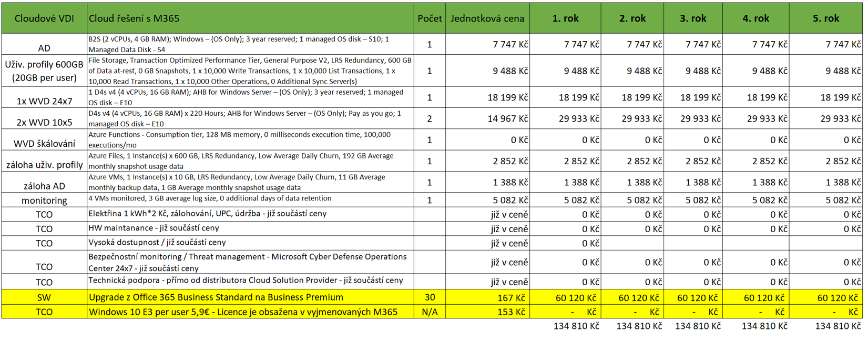Viewport: 868px width, 340px height.
Task: Click the '1. rok' column header
Action: 565,18
